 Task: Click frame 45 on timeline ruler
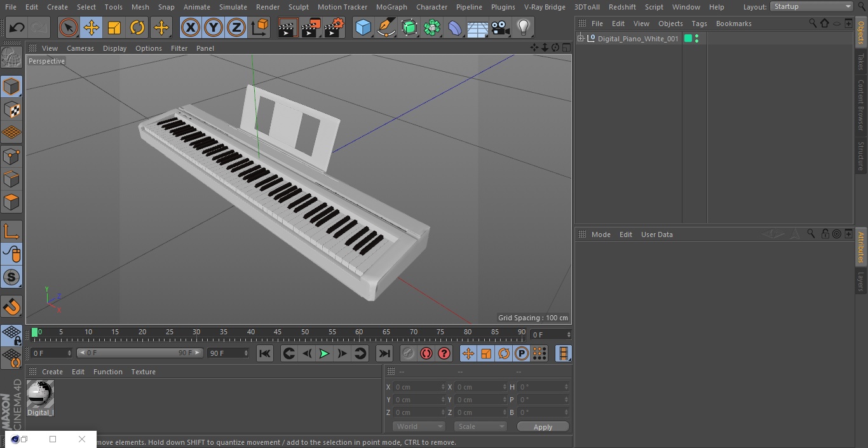click(x=278, y=332)
